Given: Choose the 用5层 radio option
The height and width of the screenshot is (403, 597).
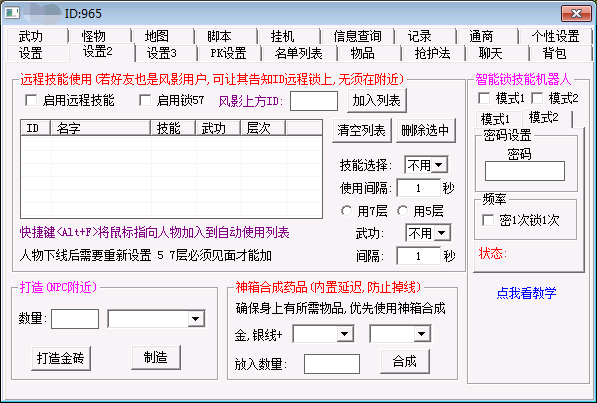Looking at the screenshot, I should click(403, 211).
